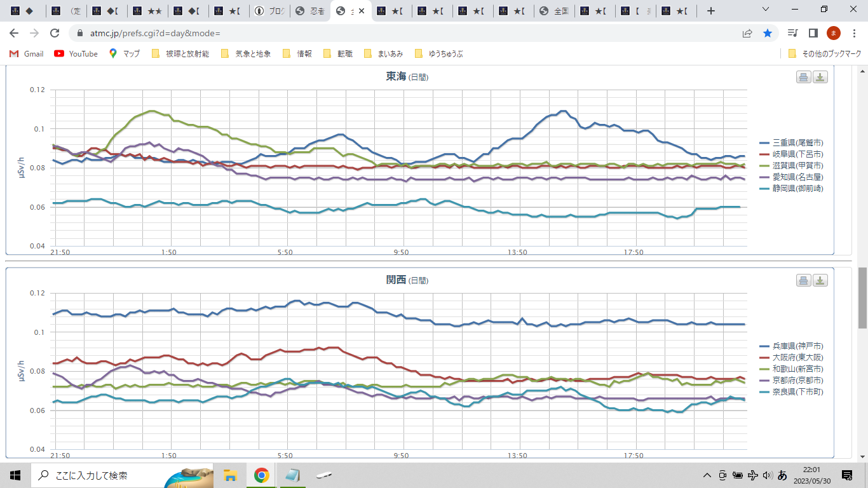Toggle the 奈良県(下市町) series
This screenshot has width=868, height=488.
pos(791,392)
